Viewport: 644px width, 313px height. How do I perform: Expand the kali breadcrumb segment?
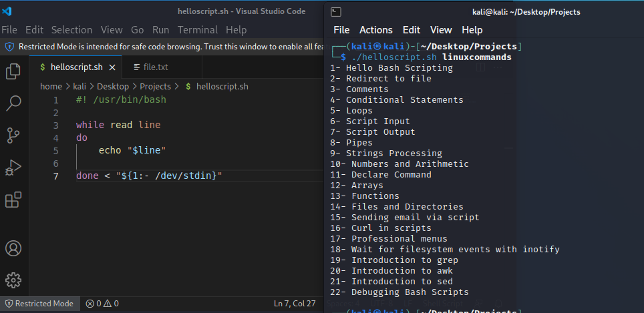pos(79,87)
